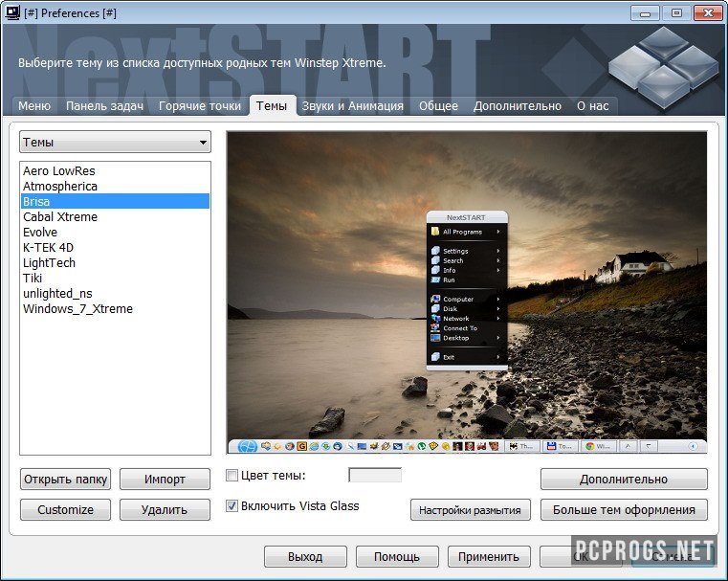The width and height of the screenshot is (728, 581).
Task: Select the K-TEK 4D theme
Action: (x=115, y=248)
